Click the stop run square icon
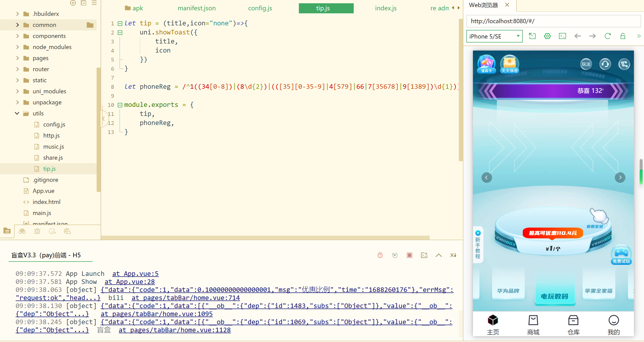 coord(409,255)
